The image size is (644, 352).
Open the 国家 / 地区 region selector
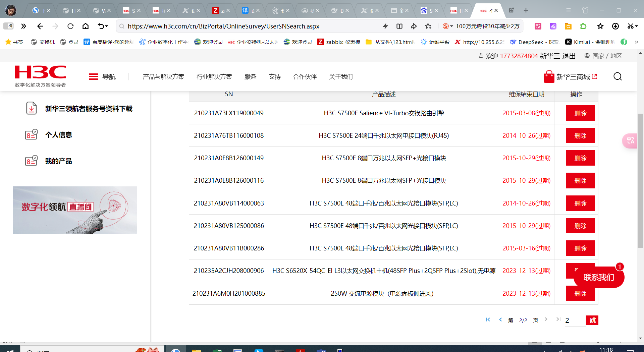click(x=603, y=56)
